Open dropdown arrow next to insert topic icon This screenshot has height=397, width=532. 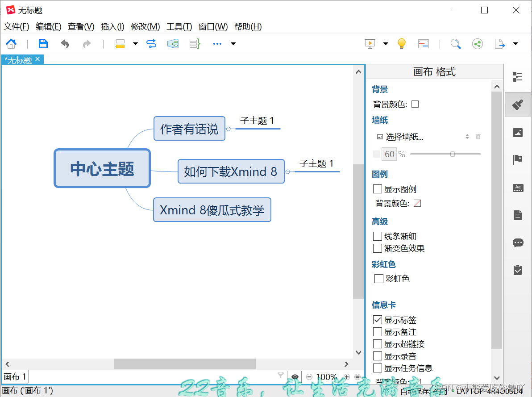[x=135, y=43]
